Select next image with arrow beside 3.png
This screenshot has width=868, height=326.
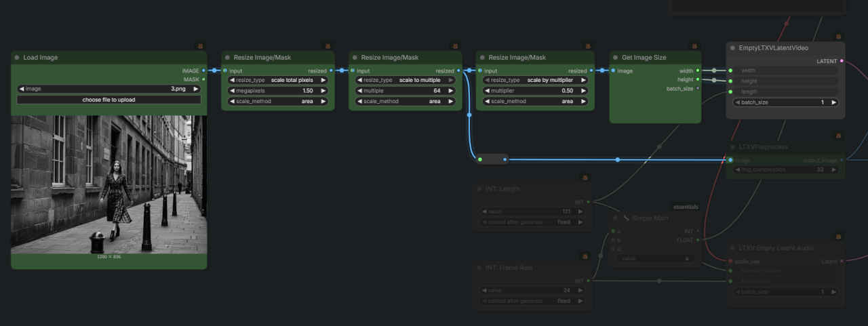tap(196, 89)
